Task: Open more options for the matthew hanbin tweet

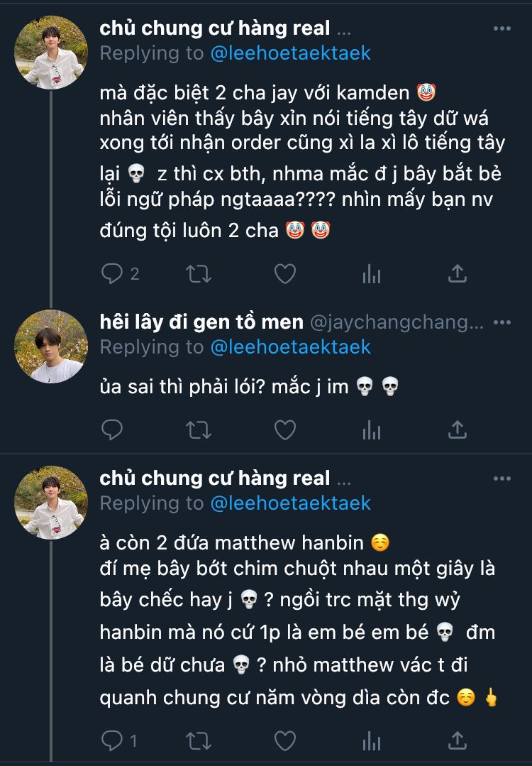Action: coord(502,478)
